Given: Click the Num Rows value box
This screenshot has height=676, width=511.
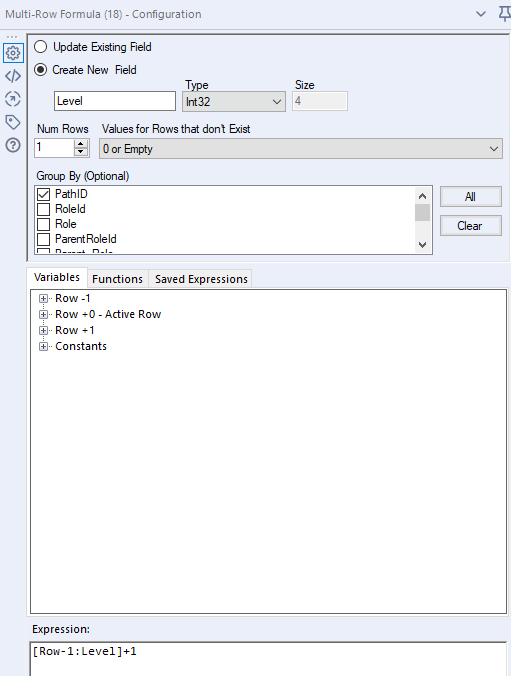Looking at the screenshot, I should click(54, 148).
